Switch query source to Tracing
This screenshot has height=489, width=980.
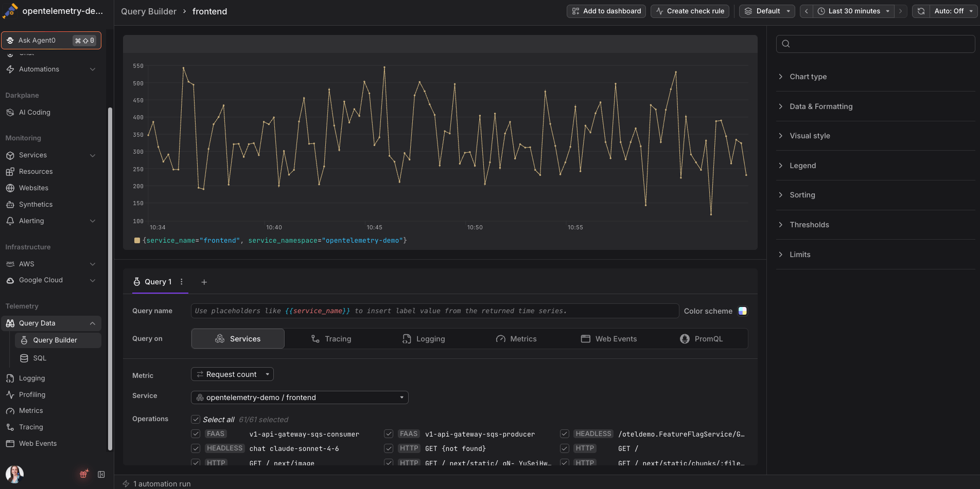331,339
